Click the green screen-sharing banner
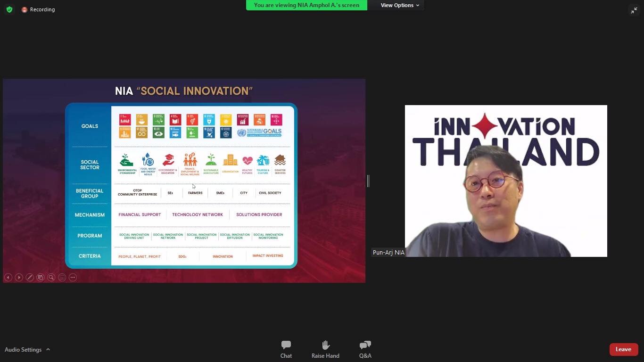The width and height of the screenshot is (644, 362). (x=306, y=5)
